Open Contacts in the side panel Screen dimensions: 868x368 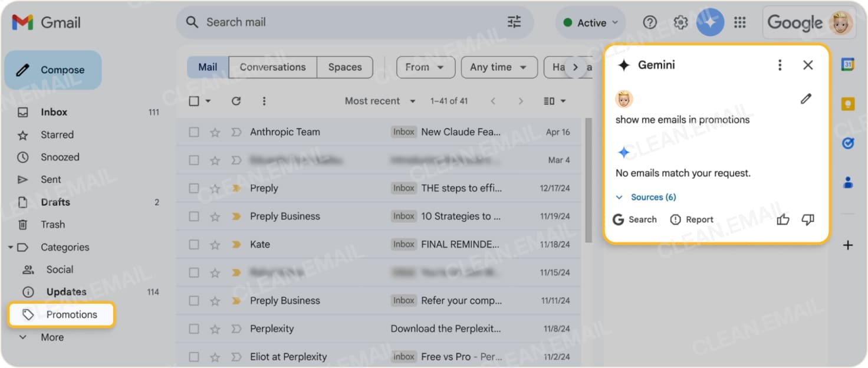[847, 183]
